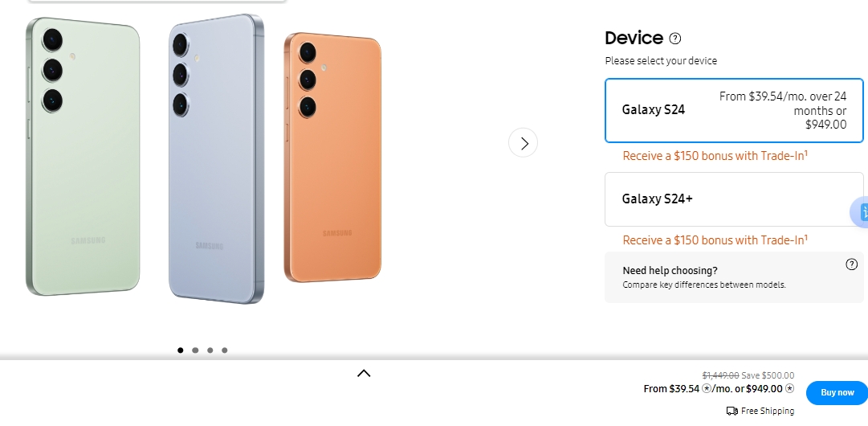Go to the first carousel dot
Viewport: 868px width, 426px height.
181,350
